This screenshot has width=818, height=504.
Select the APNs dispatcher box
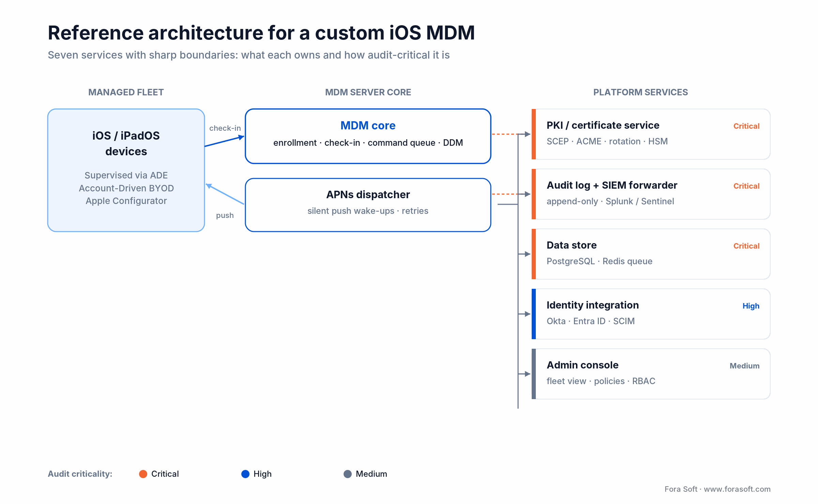pyautogui.click(x=368, y=205)
